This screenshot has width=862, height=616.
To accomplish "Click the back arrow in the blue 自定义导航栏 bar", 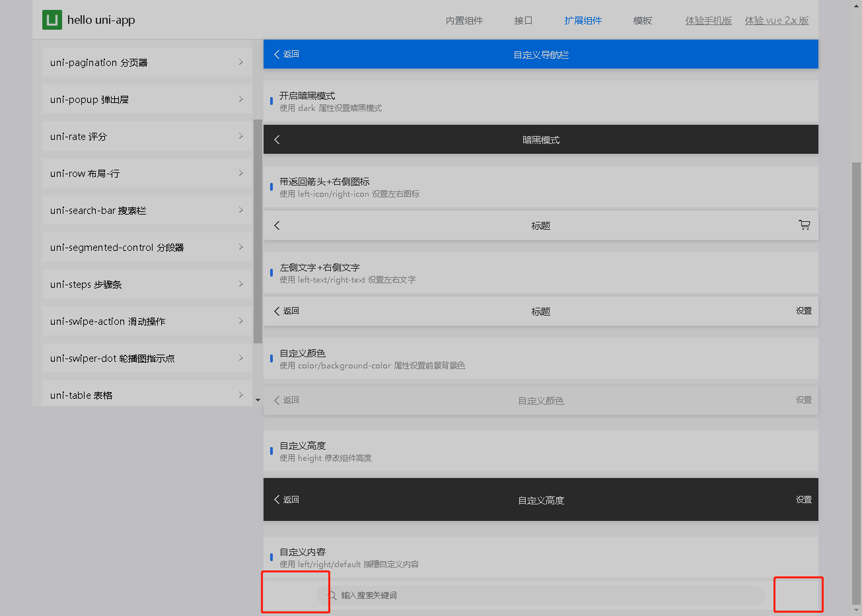I will (x=277, y=54).
